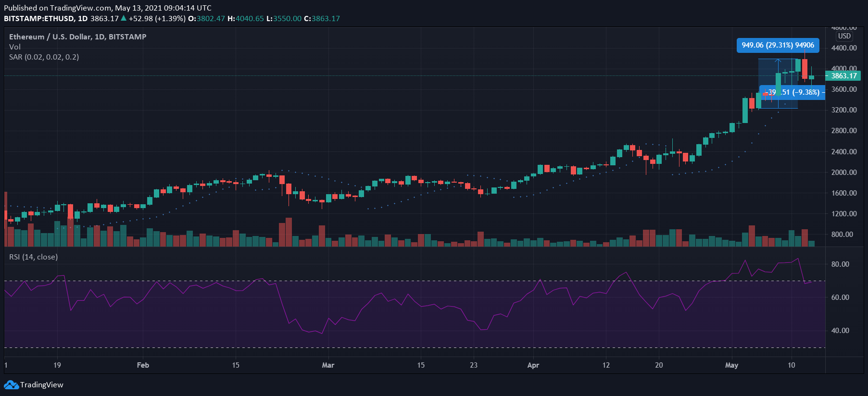The height and width of the screenshot is (396, 868).
Task: Click the 4400.00 price axis label
Action: coord(844,48)
